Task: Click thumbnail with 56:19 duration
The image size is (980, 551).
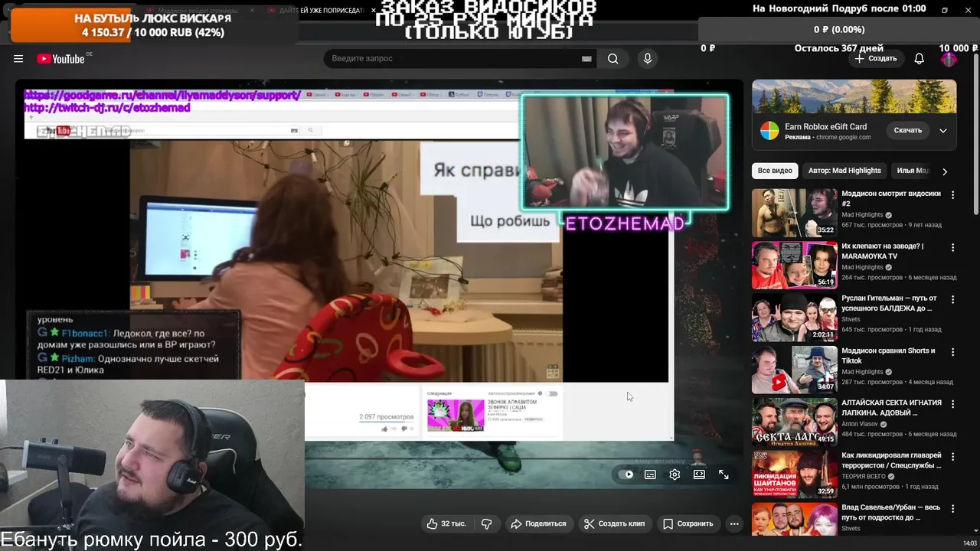Action: coord(794,265)
